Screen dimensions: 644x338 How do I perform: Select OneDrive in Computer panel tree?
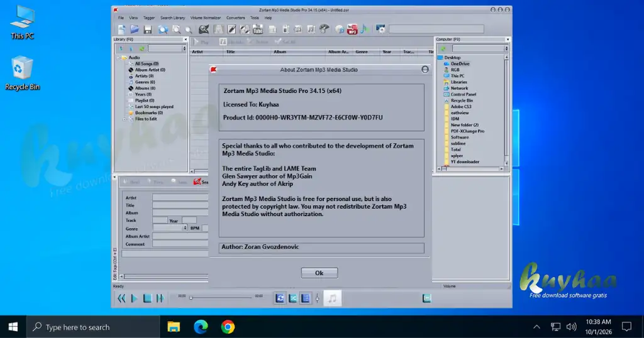tap(460, 63)
